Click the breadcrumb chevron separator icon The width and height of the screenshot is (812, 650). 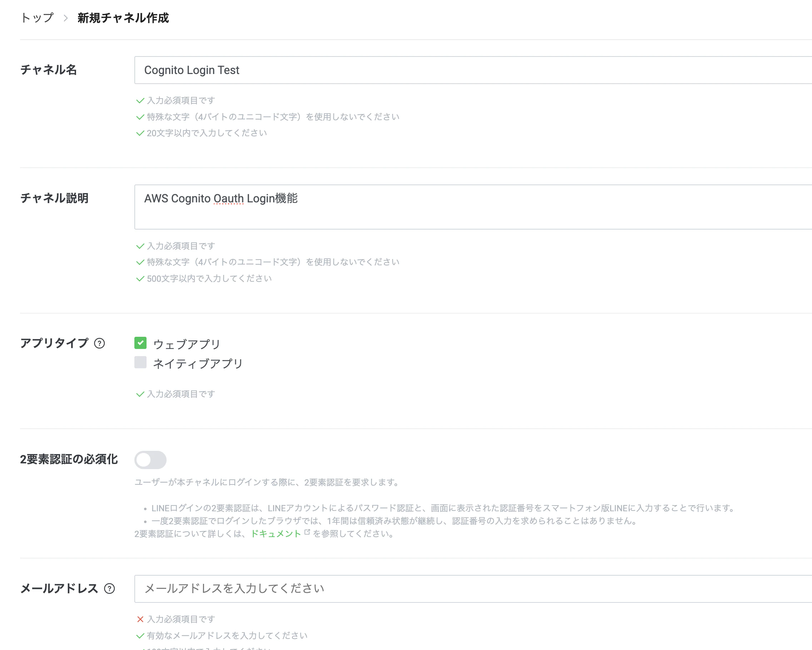[65, 18]
